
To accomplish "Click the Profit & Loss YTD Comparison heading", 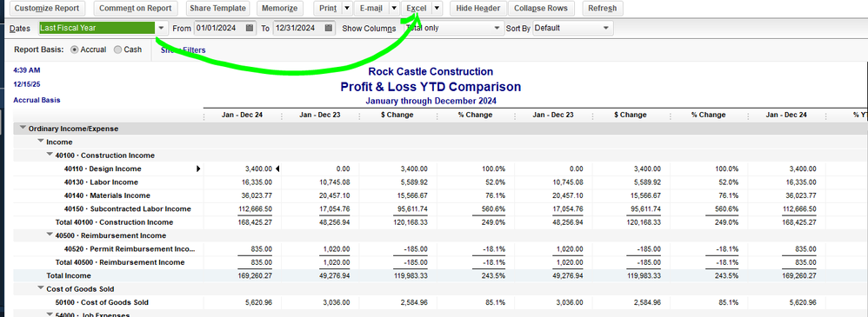I will pyautogui.click(x=431, y=87).
